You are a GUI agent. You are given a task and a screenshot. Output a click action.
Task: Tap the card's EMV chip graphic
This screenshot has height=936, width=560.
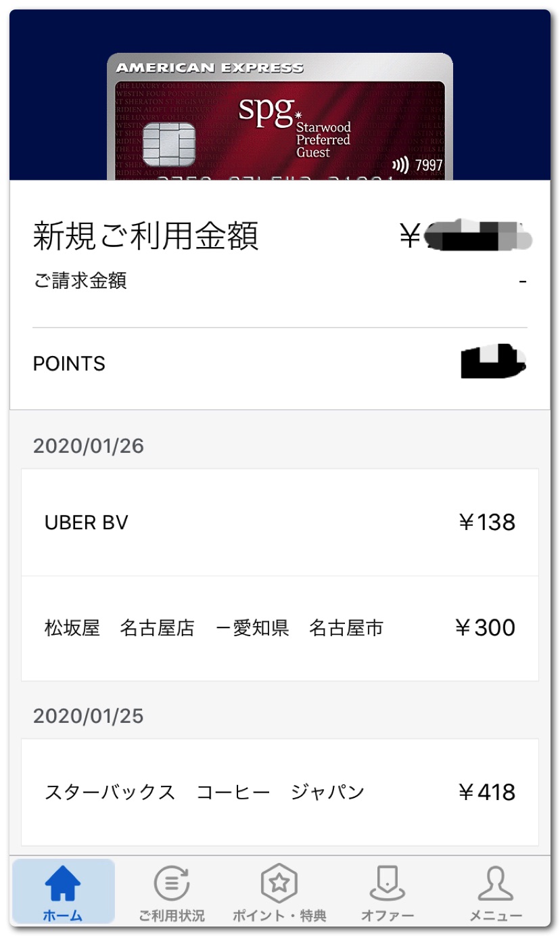coord(169,145)
